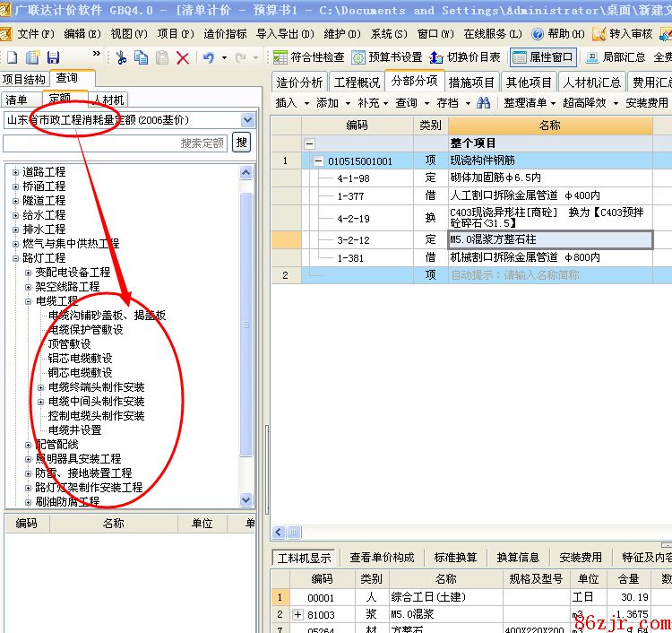
Task: Switch to the 措施项目 tab
Action: coord(471,82)
